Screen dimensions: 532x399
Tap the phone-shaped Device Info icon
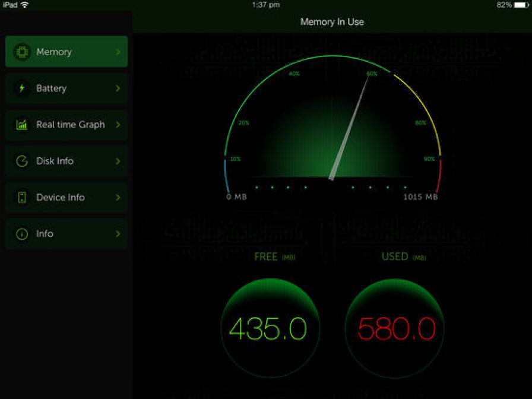point(21,197)
